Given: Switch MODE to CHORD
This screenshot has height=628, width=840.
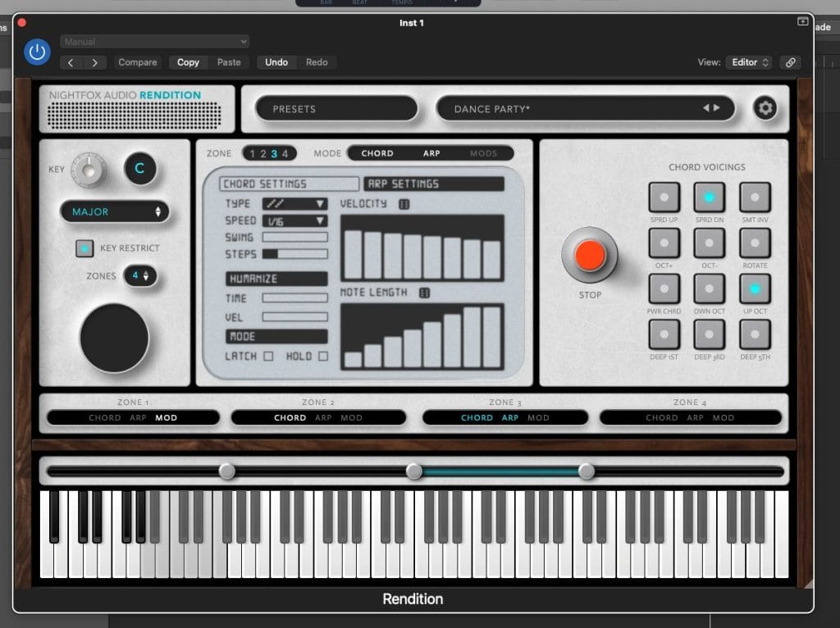Looking at the screenshot, I should pyautogui.click(x=377, y=153).
